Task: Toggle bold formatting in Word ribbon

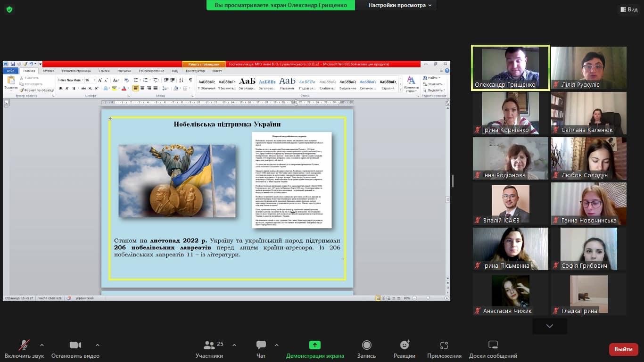Action: (x=60, y=88)
